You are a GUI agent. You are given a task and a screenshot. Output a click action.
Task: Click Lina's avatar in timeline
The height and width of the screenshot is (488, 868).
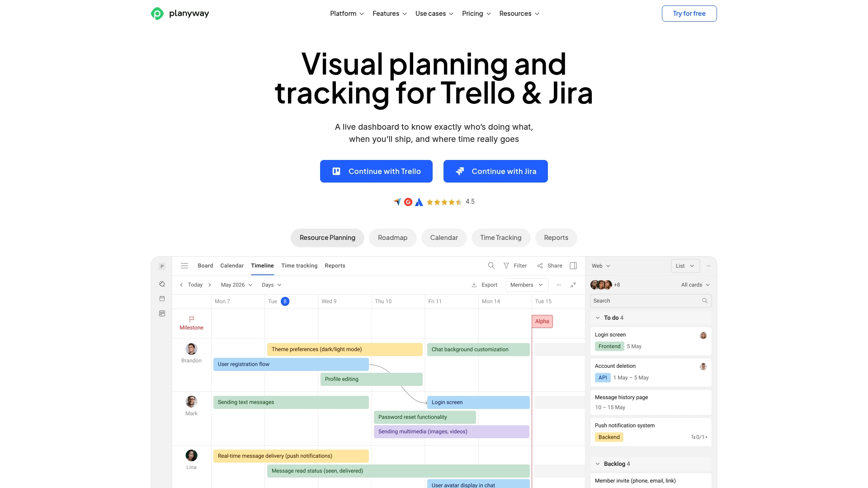click(192, 455)
